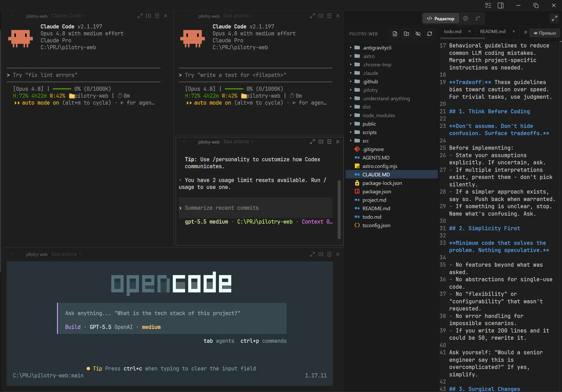Collapse chevron of the top-left Claude Code pane
The height and width of the screenshot is (392, 562).
point(12,16)
